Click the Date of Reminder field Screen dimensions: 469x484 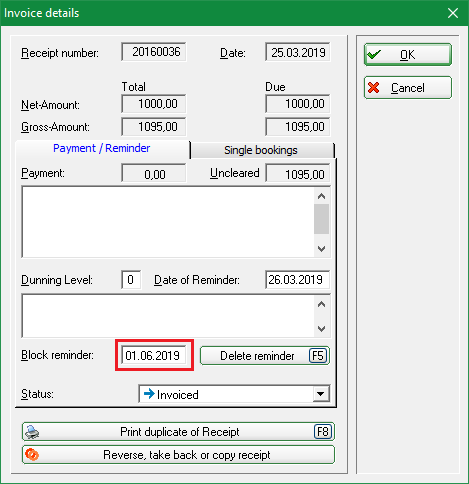[297, 280]
